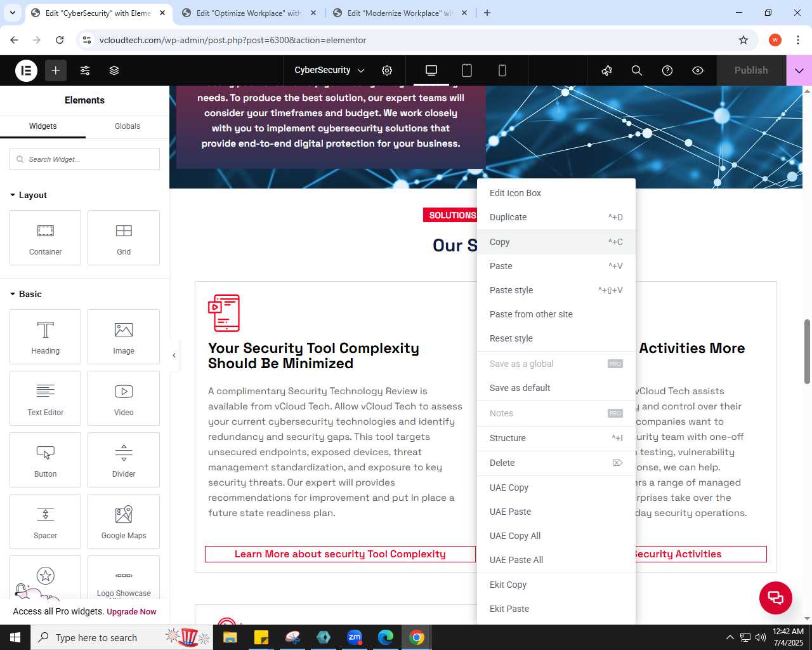Viewport: 812px width, 650px height.
Task: Select the Image widget
Action: pos(124,336)
